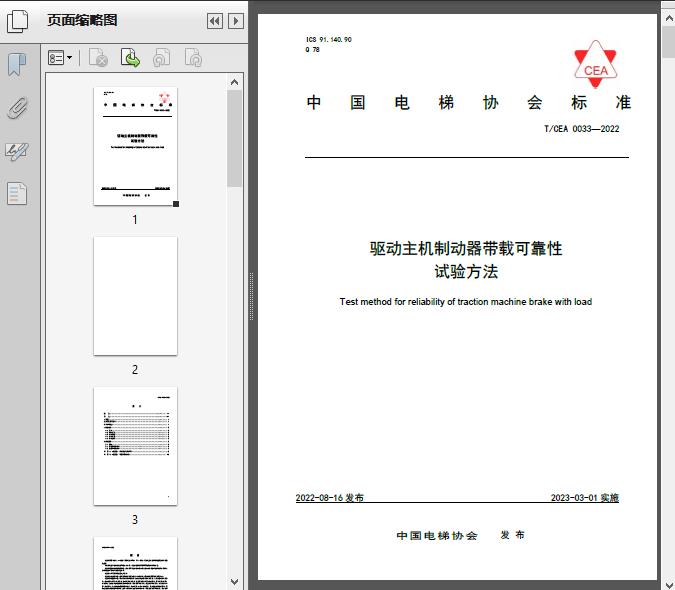Collapse the thumbnails pane with double-arrow button

(x=215, y=21)
